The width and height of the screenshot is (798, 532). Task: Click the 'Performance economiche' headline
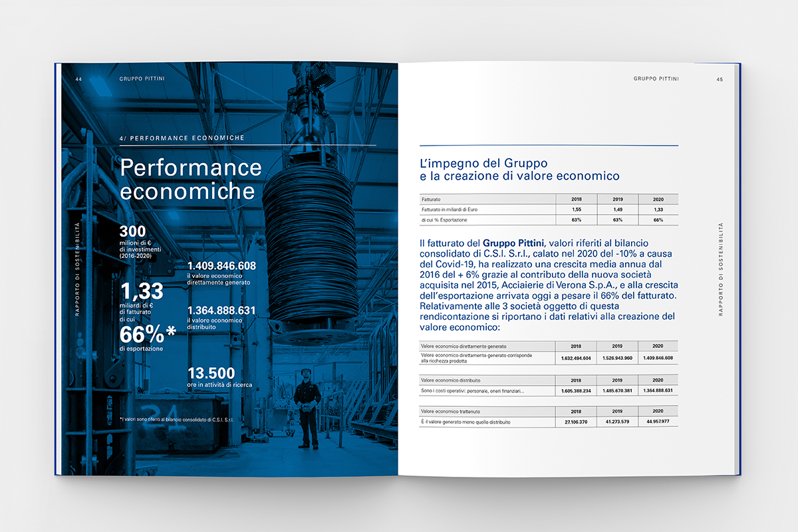point(190,179)
